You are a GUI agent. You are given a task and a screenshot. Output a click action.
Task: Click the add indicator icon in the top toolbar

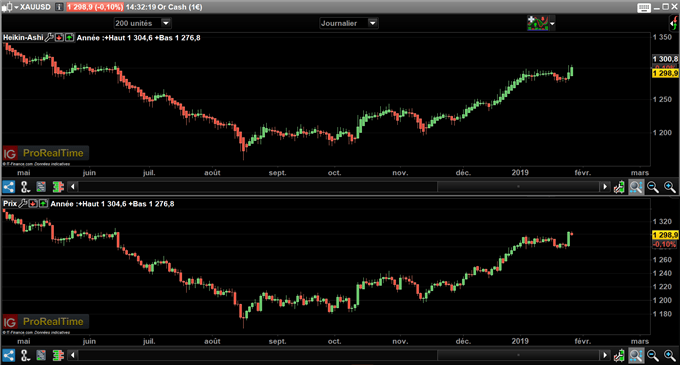pyautogui.click(x=537, y=23)
